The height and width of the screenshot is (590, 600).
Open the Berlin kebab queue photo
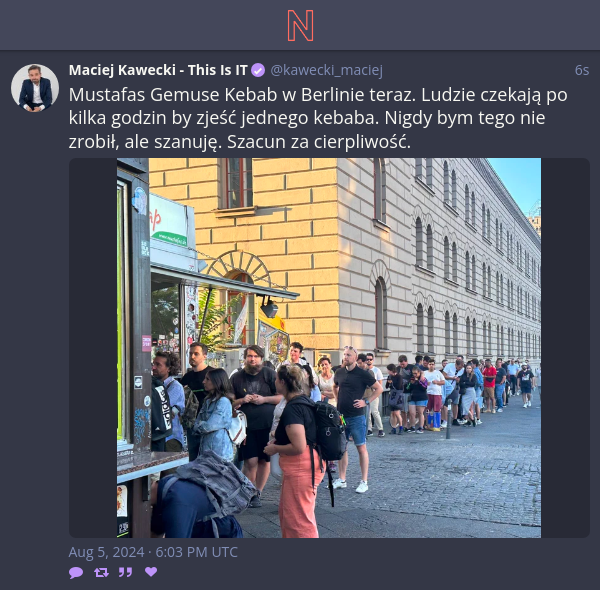(x=329, y=348)
